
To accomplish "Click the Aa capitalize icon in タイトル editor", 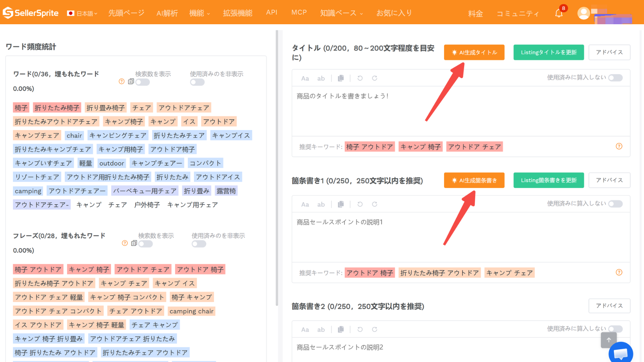I will pos(305,78).
